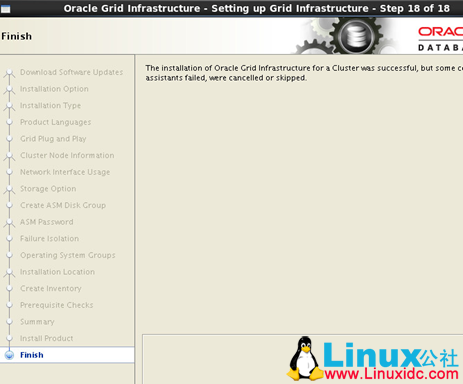Select the Install Product step

(x=47, y=338)
